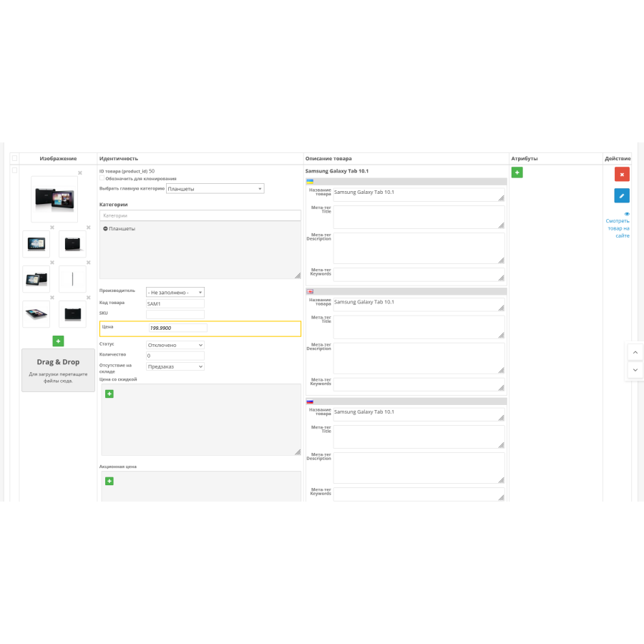
Task: Select the red-white flag language section
Action: pos(310,292)
